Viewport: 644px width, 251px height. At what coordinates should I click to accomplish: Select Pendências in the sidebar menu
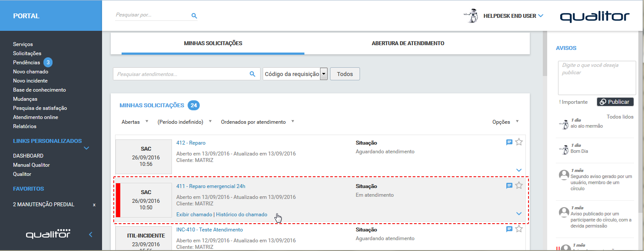[26, 62]
